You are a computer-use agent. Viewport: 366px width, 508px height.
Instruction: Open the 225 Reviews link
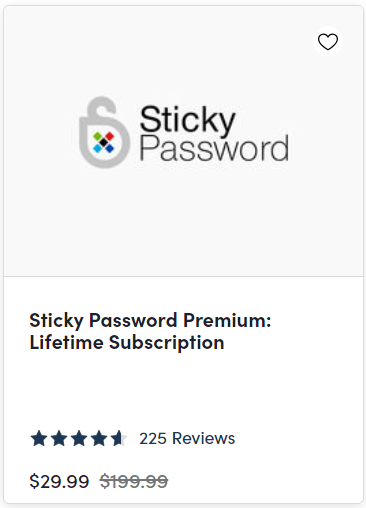pos(187,438)
